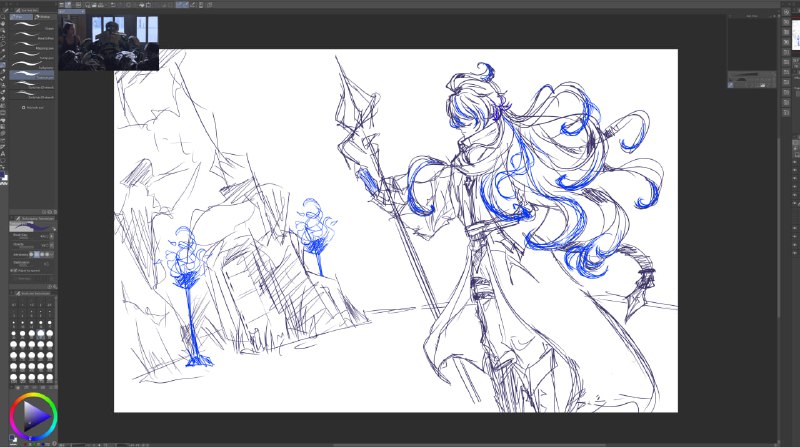800x447 pixels.
Task: Open the Brush Size value stepper
Action: [52, 236]
